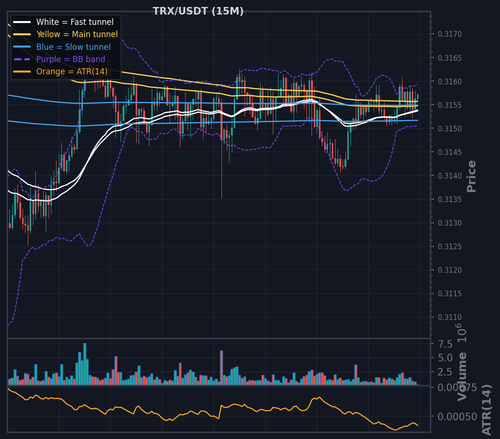Viewport: 500px width, 439px height.
Task: Click the 0.3135 price axis label
Action: 450,199
